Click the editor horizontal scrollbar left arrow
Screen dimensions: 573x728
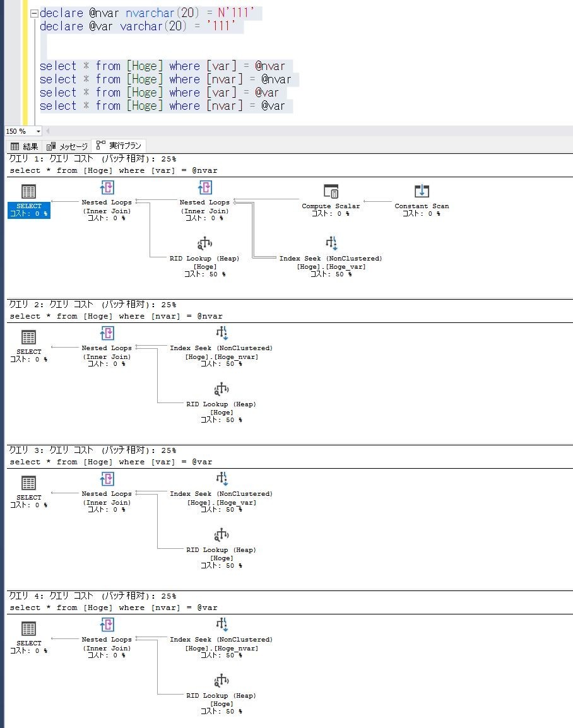48,131
